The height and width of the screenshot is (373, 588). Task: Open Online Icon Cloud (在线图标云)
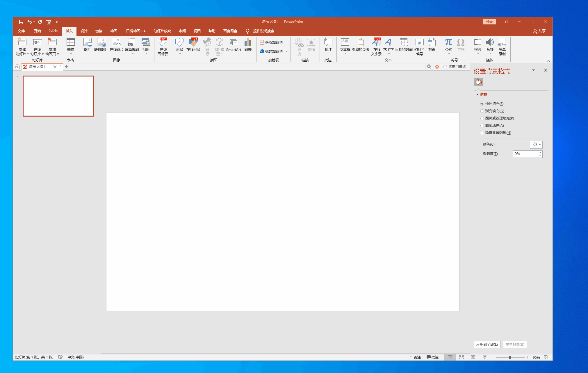[x=163, y=47]
